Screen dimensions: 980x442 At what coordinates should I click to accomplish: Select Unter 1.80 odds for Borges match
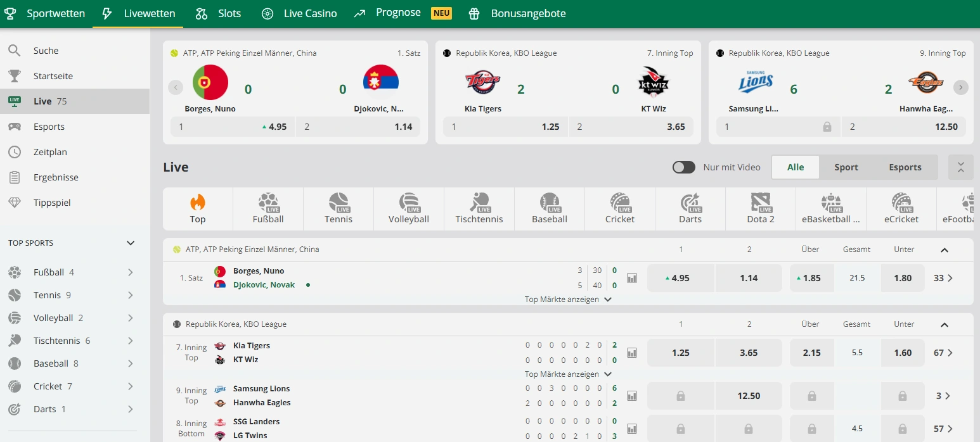(903, 278)
